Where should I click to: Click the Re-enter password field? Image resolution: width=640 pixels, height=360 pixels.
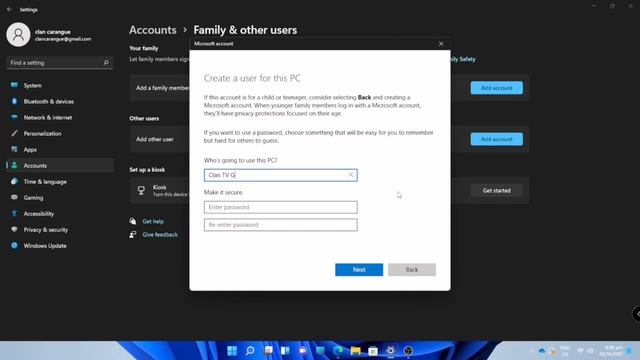point(280,224)
